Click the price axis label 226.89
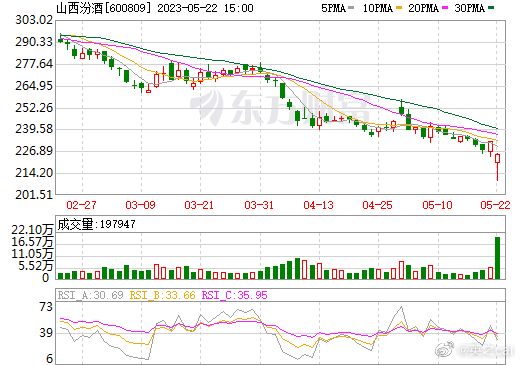 (34, 151)
